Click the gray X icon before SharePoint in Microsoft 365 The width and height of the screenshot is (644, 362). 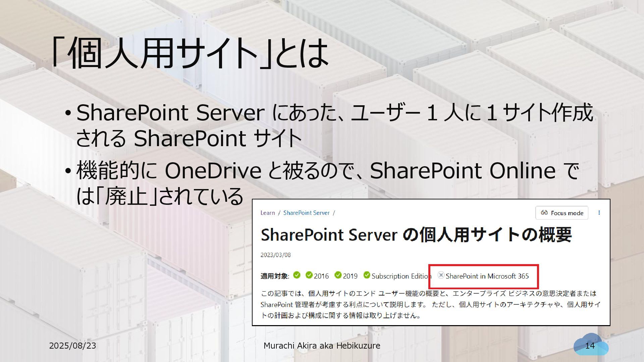coord(441,275)
